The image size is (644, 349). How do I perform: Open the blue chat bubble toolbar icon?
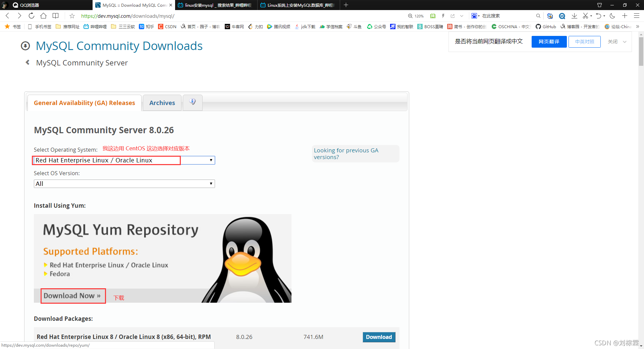(x=562, y=16)
